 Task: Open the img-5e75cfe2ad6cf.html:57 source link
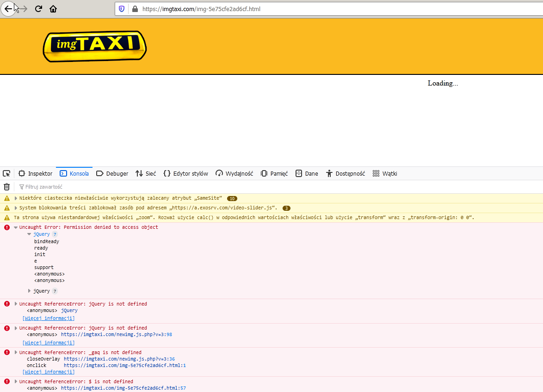tap(124, 388)
